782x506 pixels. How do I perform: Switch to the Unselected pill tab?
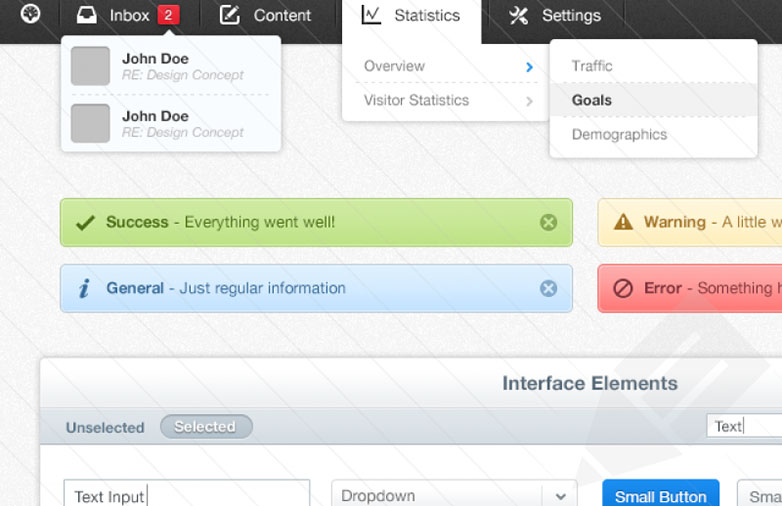coord(105,428)
